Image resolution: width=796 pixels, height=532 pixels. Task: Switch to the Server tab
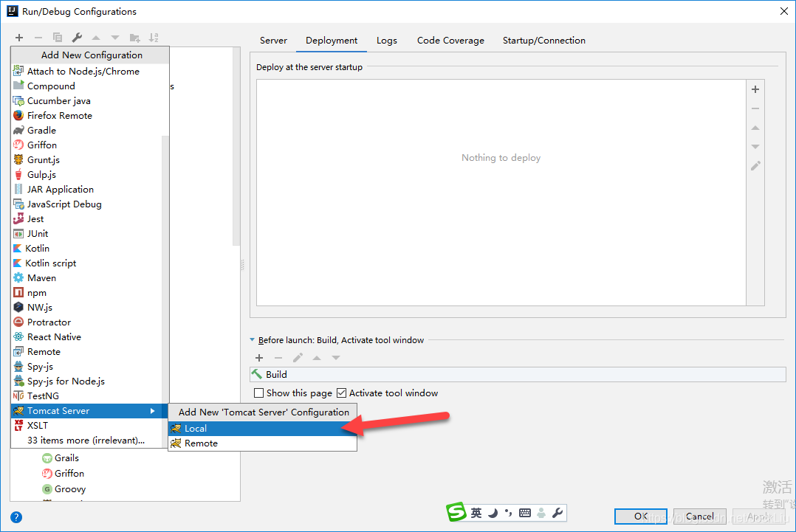(x=274, y=41)
